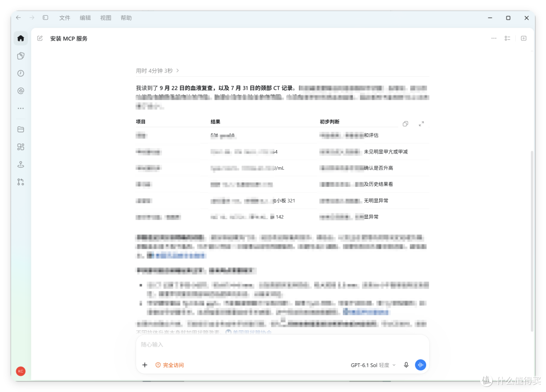Maximize the application window
Screen dimensions: 546x392
coord(508,18)
